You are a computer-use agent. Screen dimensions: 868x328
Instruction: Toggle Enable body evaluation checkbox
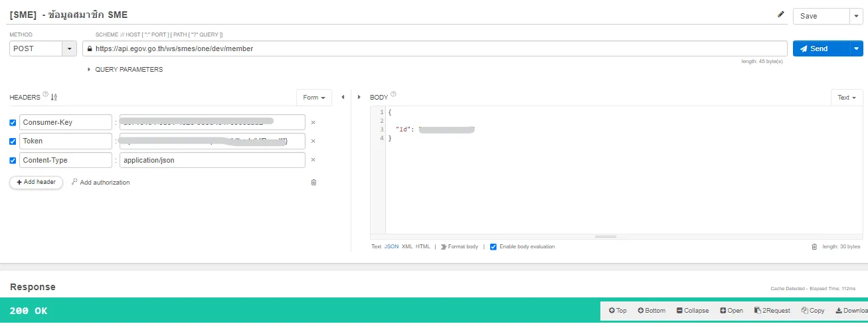pos(493,246)
